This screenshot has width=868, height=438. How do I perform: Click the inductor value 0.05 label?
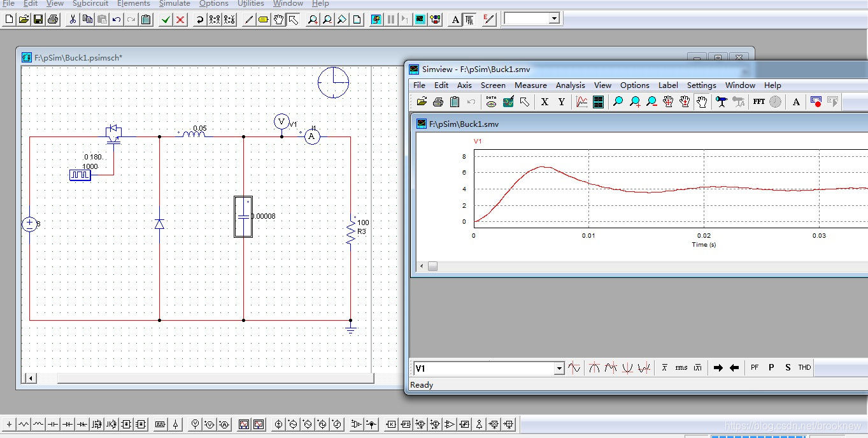(x=200, y=128)
